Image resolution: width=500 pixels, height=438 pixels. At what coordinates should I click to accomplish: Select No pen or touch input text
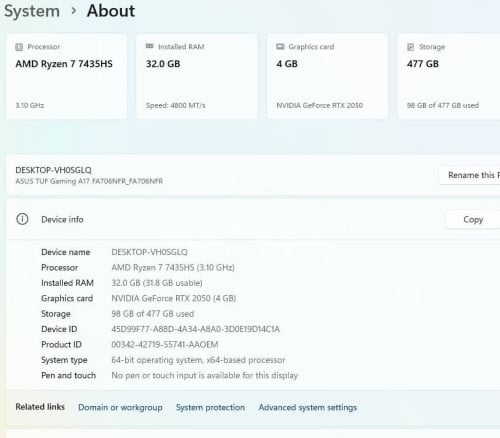coord(205,375)
